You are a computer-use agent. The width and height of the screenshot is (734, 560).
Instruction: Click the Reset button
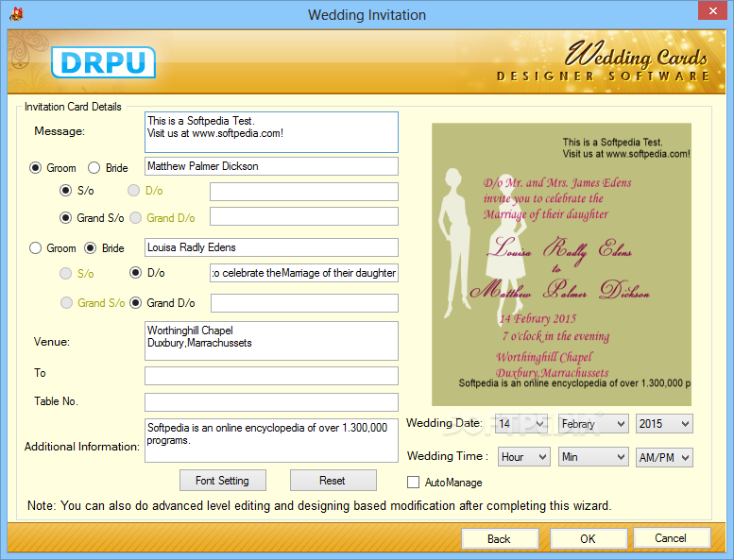[333, 481]
